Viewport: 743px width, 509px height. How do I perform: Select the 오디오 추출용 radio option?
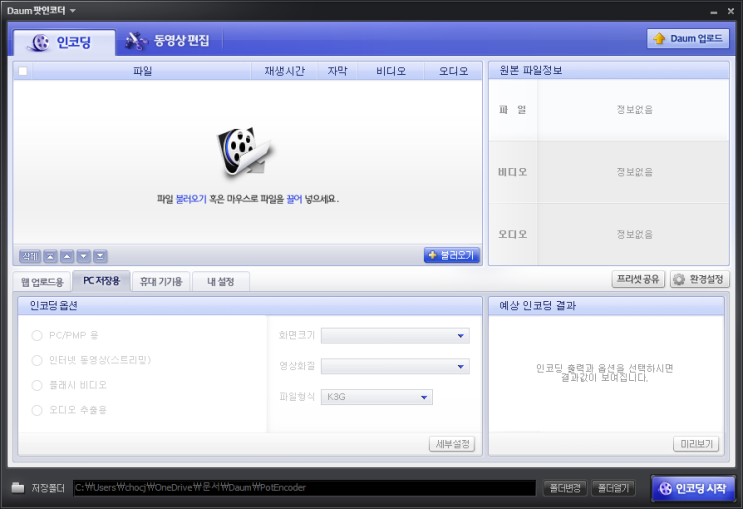pyautogui.click(x=37, y=410)
